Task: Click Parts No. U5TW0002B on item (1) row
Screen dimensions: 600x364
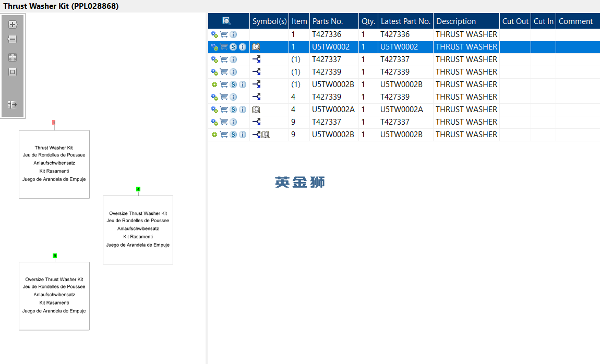Action: (333, 84)
